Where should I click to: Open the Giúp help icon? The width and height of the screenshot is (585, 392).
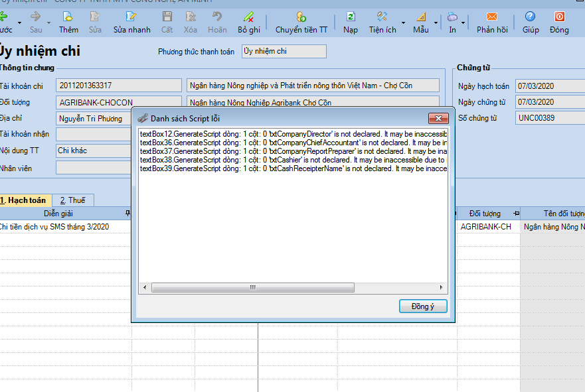click(531, 17)
